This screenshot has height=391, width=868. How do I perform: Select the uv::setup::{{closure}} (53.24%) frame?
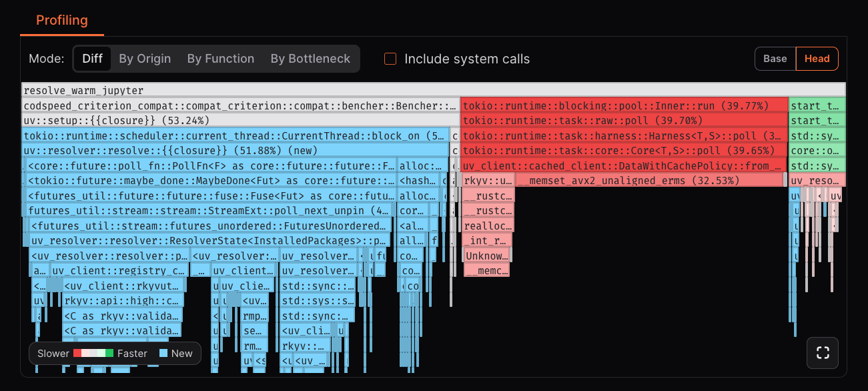point(241,120)
